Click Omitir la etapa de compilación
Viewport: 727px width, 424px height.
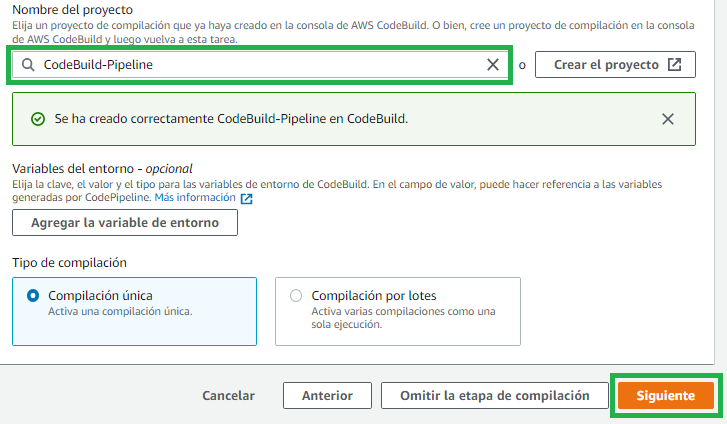[495, 395]
